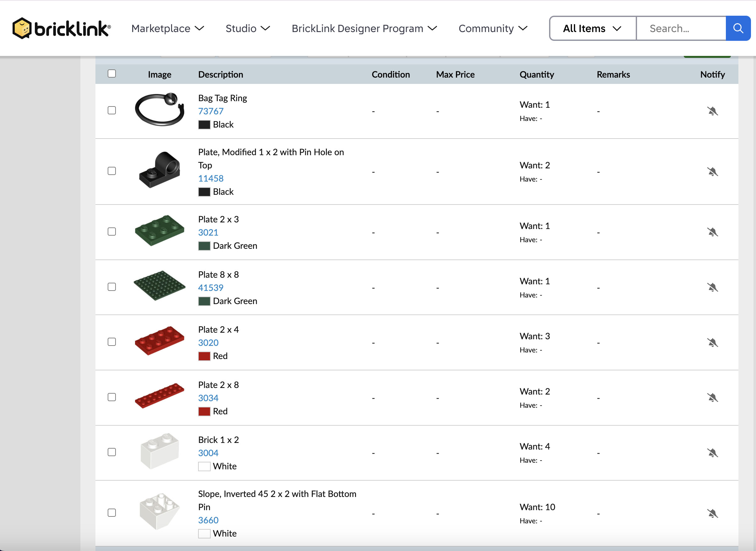Tick the checkbox for Plate 2 x 8
Screen dimensions: 756x551
(112, 397)
